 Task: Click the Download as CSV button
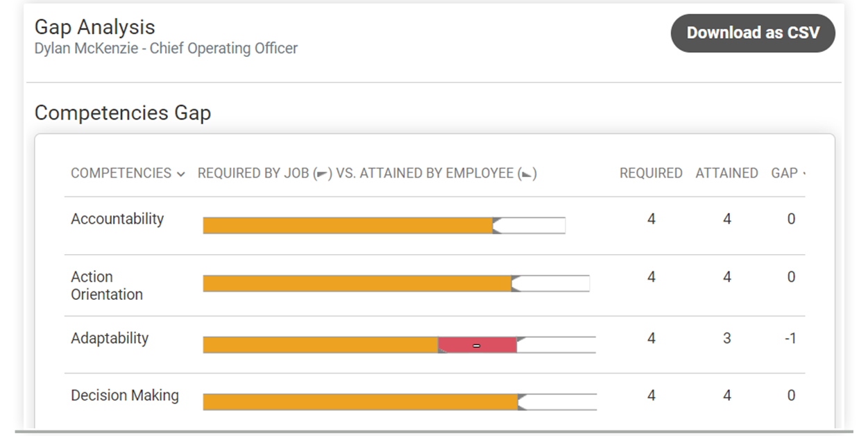pyautogui.click(x=753, y=33)
